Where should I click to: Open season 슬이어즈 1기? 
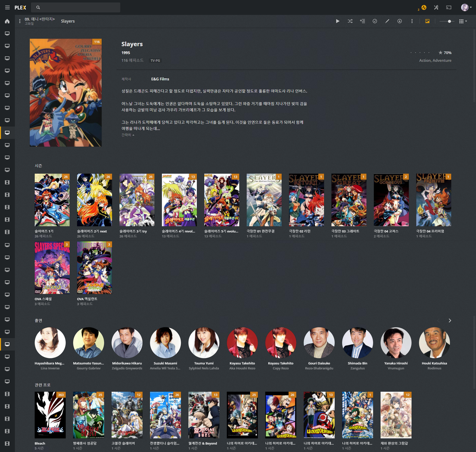tap(52, 200)
